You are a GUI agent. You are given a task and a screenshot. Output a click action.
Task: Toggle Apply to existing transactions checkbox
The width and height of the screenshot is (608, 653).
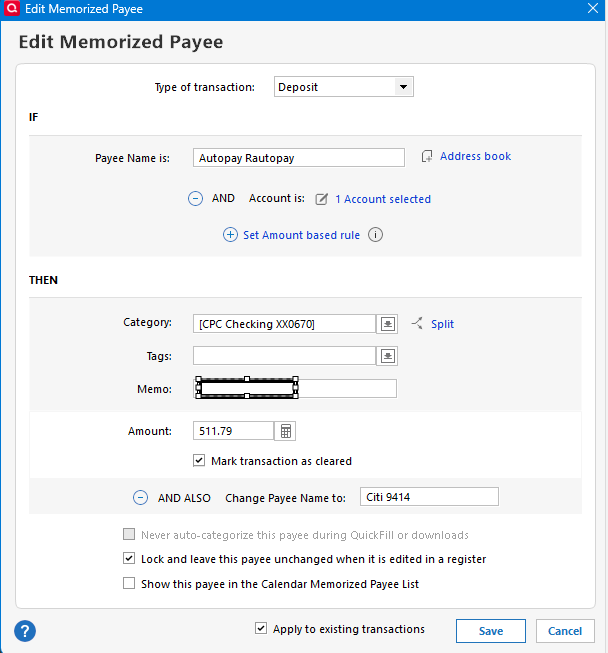click(261, 628)
